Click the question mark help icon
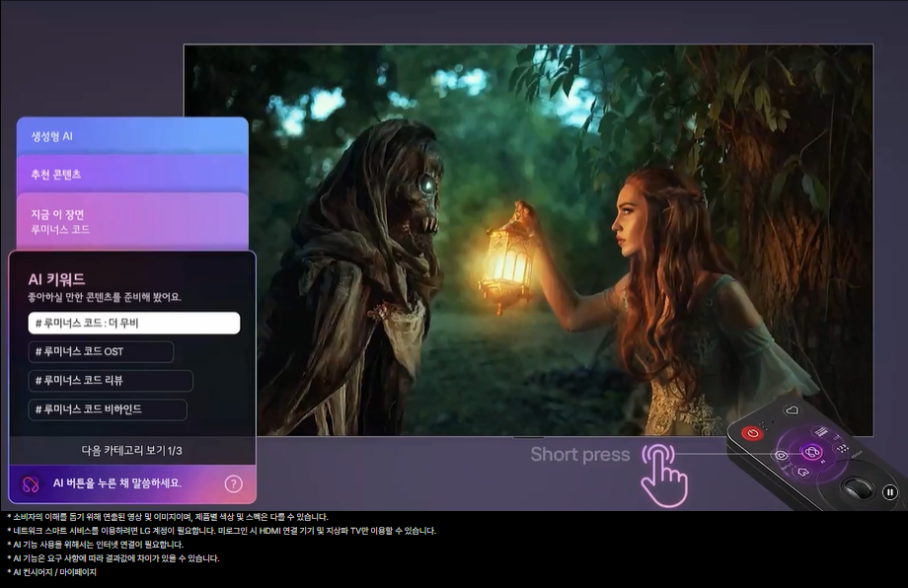The width and height of the screenshot is (908, 588). [233, 483]
